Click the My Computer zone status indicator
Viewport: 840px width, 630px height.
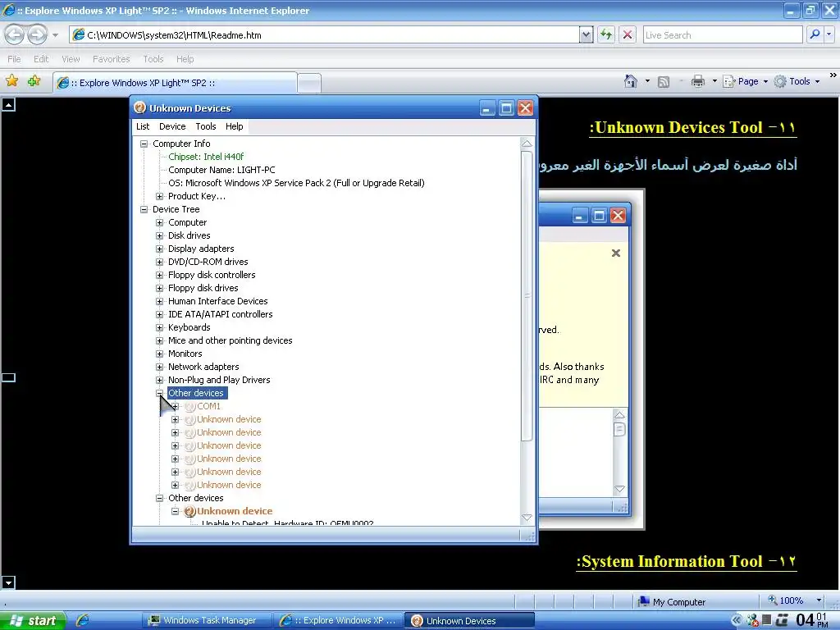673,601
